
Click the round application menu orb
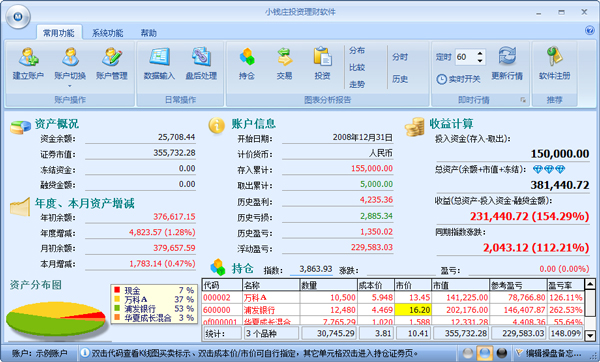point(18,17)
